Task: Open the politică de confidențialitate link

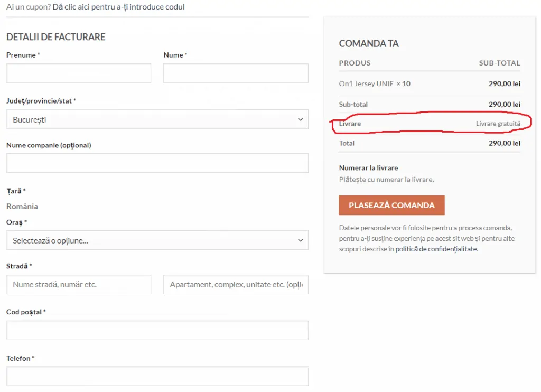Action: (436, 249)
